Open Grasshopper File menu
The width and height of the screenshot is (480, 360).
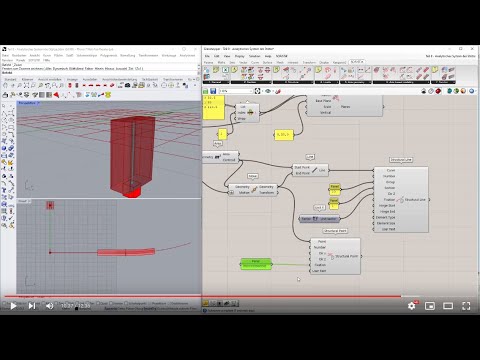click(x=207, y=56)
